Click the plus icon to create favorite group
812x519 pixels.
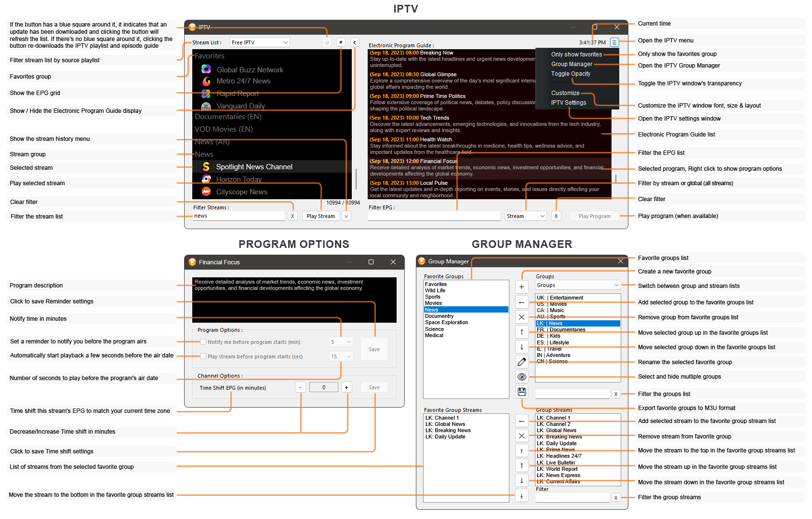(x=521, y=287)
